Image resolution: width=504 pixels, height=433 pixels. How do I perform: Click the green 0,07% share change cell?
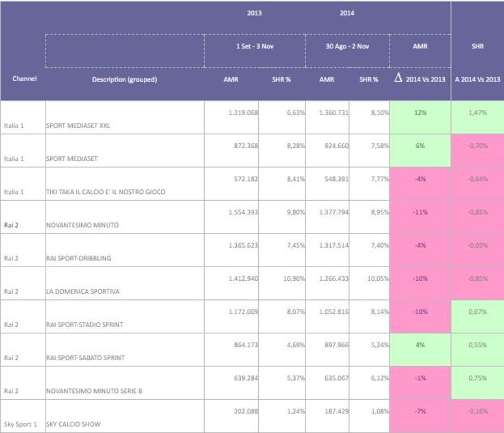click(478, 316)
